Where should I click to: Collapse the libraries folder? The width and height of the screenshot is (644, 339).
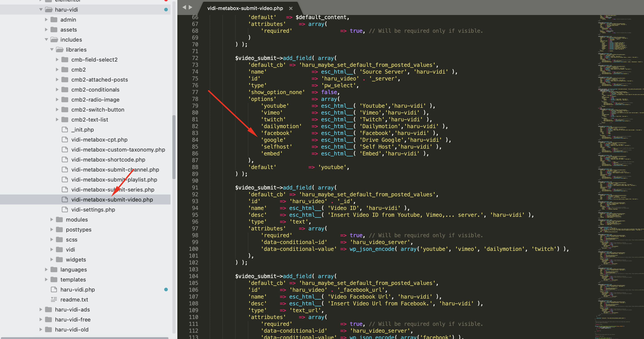coord(52,50)
